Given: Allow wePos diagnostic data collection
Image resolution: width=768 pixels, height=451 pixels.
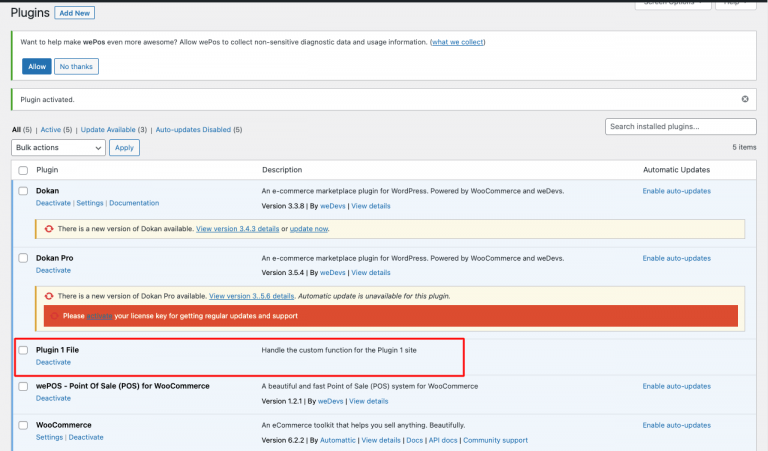Looking at the screenshot, I should (x=37, y=67).
